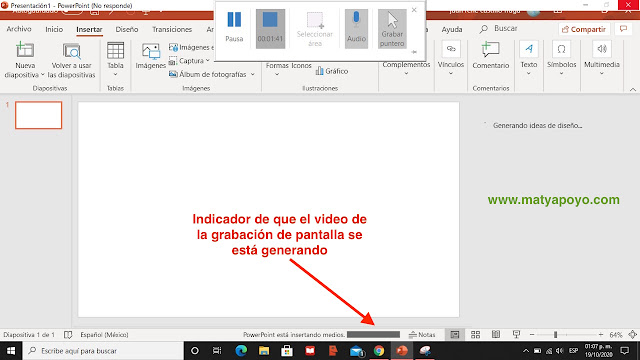Go to the Transiciones tab
The height and width of the screenshot is (360, 640).
tap(172, 29)
